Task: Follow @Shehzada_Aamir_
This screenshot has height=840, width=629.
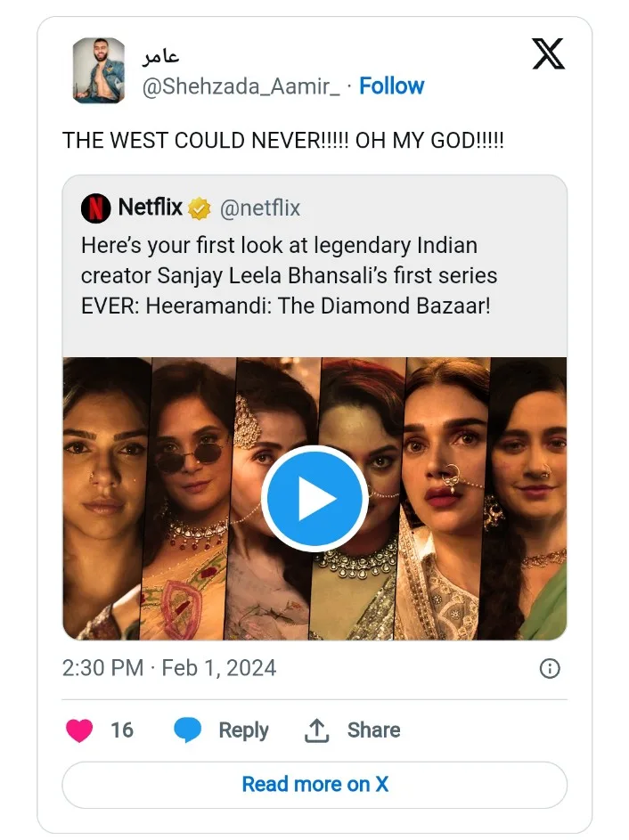Action: point(392,86)
